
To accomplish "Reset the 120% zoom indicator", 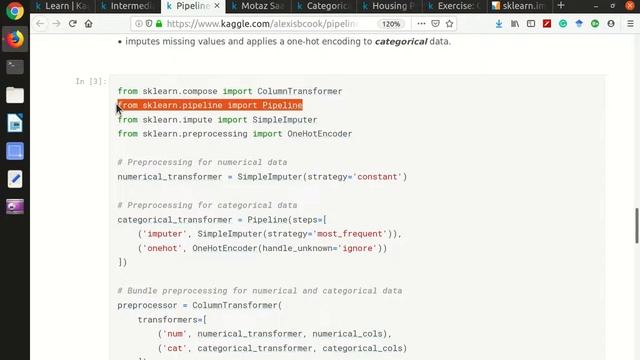I will coord(391,24).
